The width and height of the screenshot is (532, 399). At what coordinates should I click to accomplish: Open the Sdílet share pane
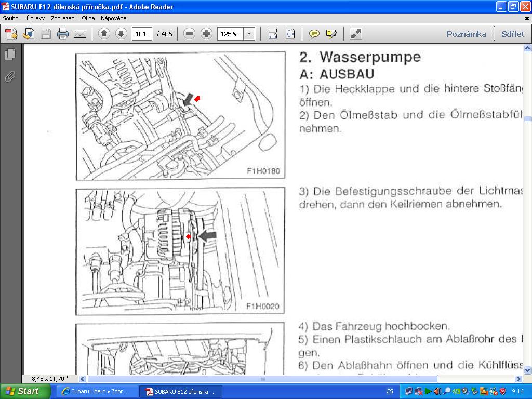click(513, 34)
